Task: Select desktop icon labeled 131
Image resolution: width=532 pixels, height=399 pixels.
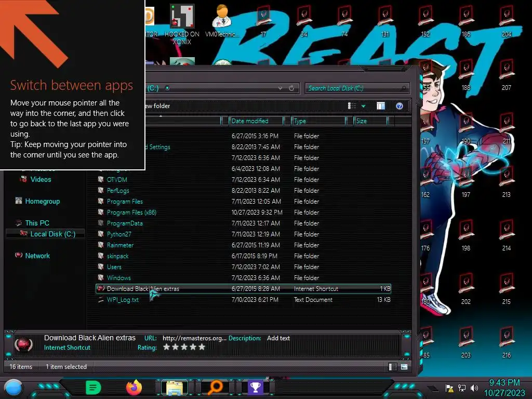Action: click(x=385, y=21)
